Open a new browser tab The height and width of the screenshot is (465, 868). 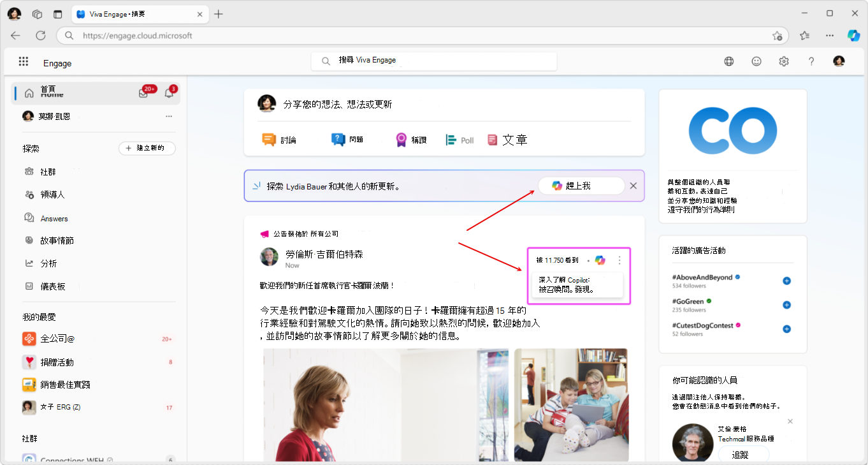pyautogui.click(x=219, y=14)
